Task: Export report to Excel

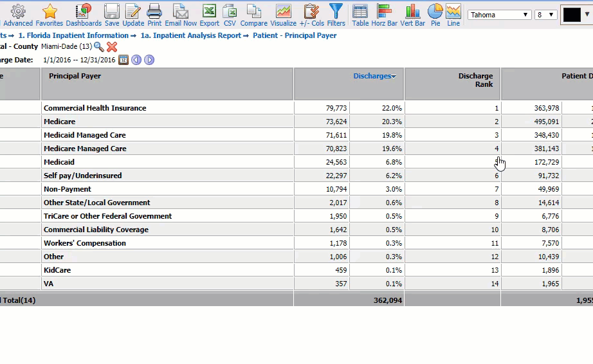Action: tap(209, 15)
